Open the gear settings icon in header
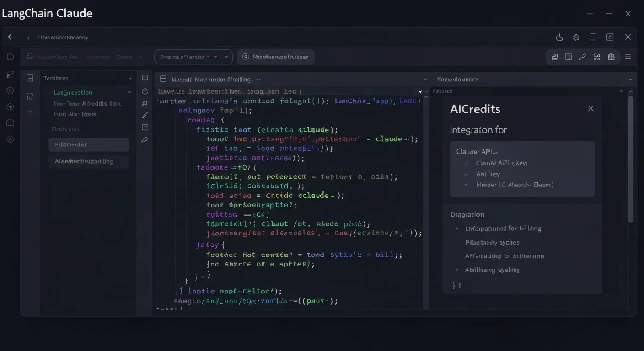The image size is (644, 351). [x=576, y=37]
